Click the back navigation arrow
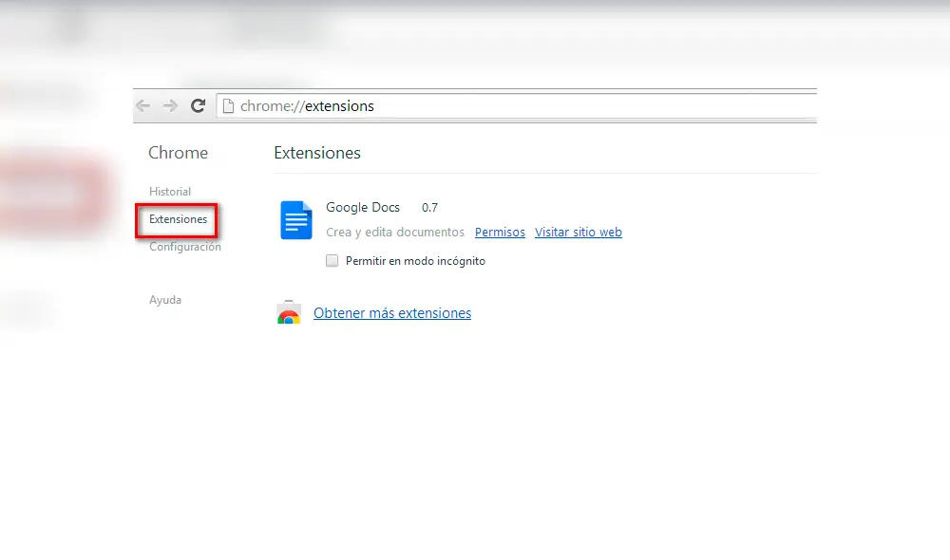950x560 pixels. (142, 105)
